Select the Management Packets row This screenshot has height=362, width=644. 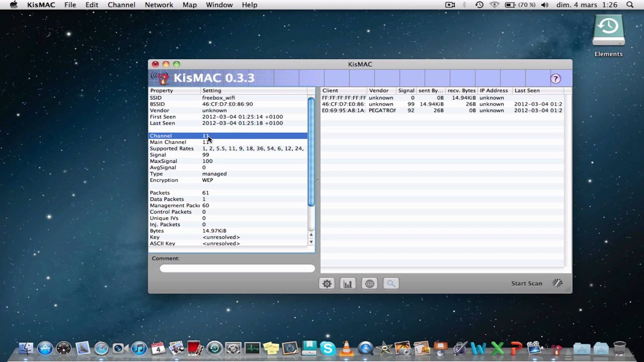(x=228, y=206)
